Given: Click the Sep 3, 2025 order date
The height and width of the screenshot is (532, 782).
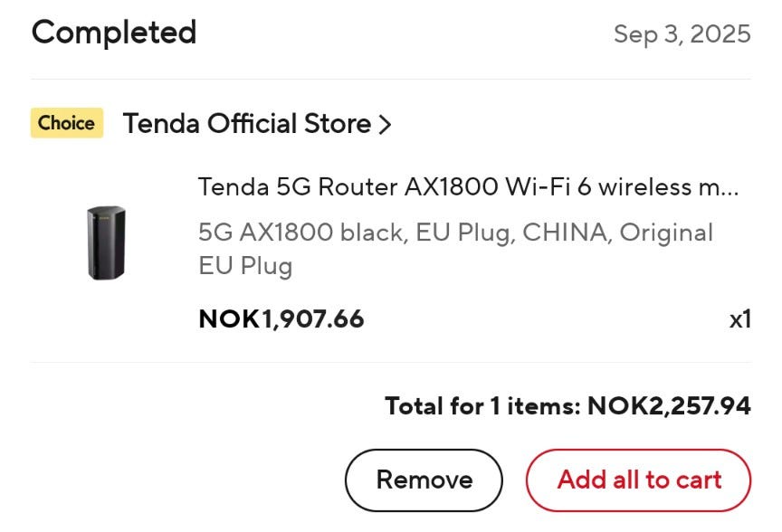Looking at the screenshot, I should click(x=682, y=34).
